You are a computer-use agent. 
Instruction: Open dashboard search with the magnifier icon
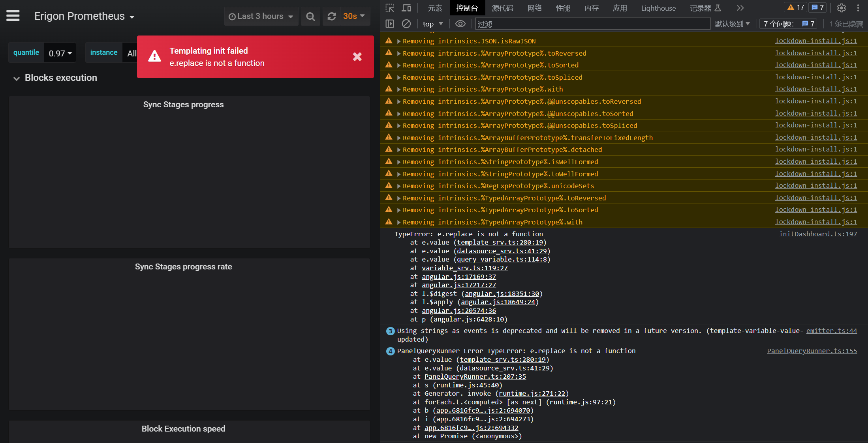[x=310, y=16]
